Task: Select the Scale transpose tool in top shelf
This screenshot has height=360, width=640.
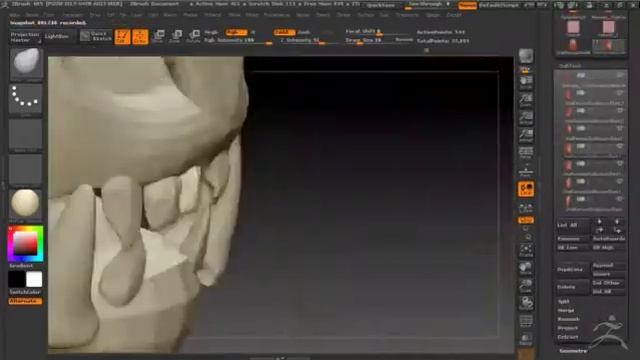Action: (176, 37)
